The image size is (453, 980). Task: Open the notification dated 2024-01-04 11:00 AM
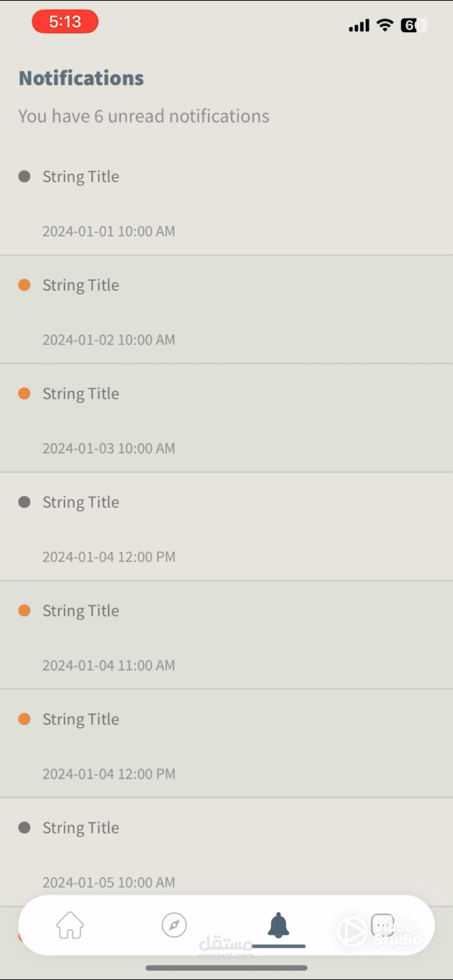pyautogui.click(x=226, y=638)
